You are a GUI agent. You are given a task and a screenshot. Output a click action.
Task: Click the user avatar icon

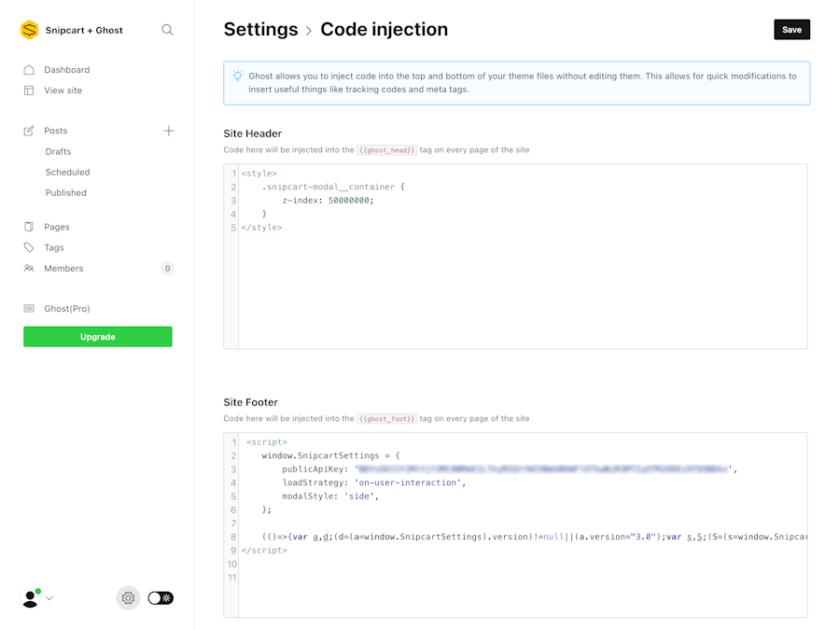(31, 598)
